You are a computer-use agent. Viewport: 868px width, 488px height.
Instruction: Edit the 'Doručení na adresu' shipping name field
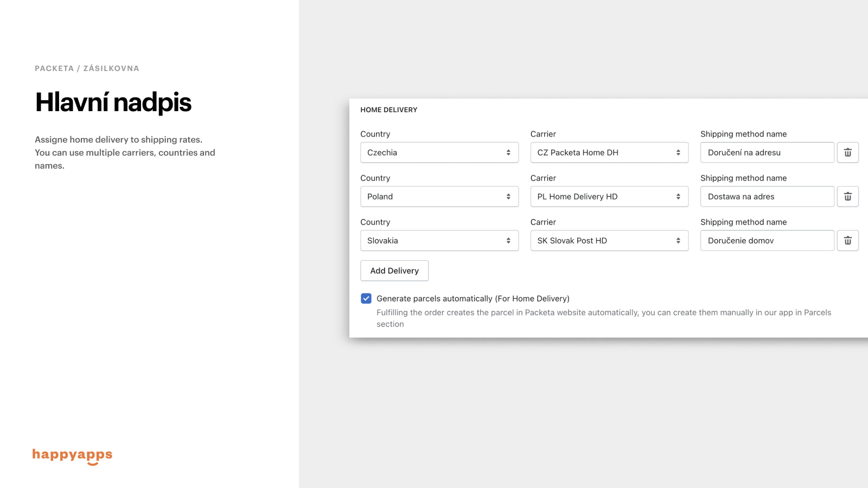767,152
